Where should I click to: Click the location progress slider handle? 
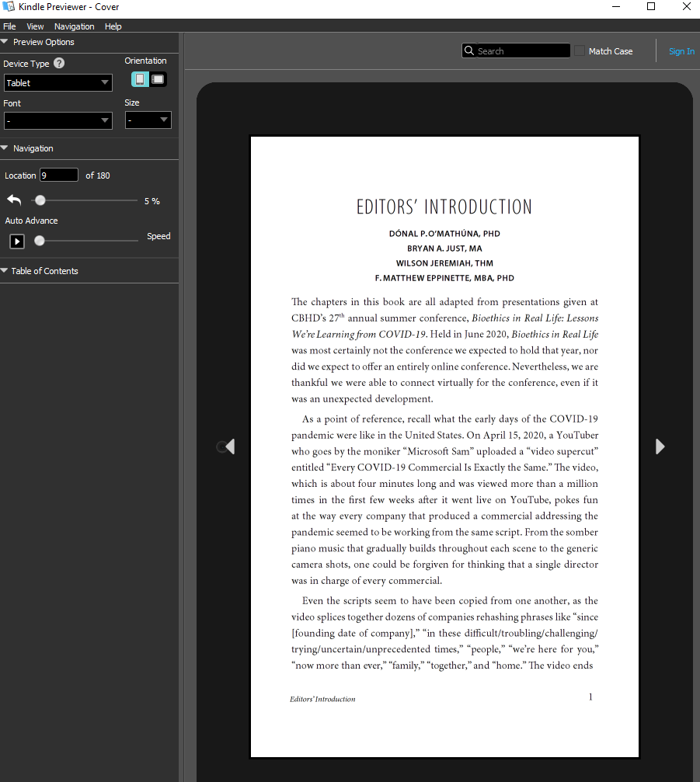click(x=40, y=200)
